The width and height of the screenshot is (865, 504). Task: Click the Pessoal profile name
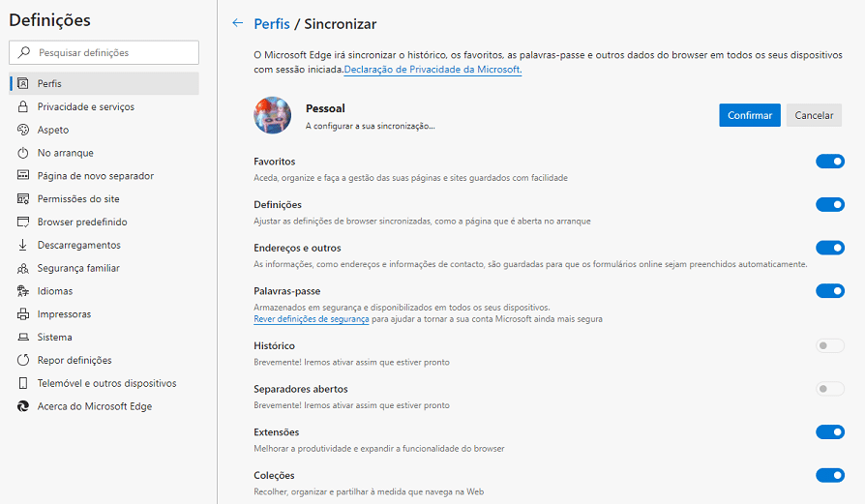325,108
